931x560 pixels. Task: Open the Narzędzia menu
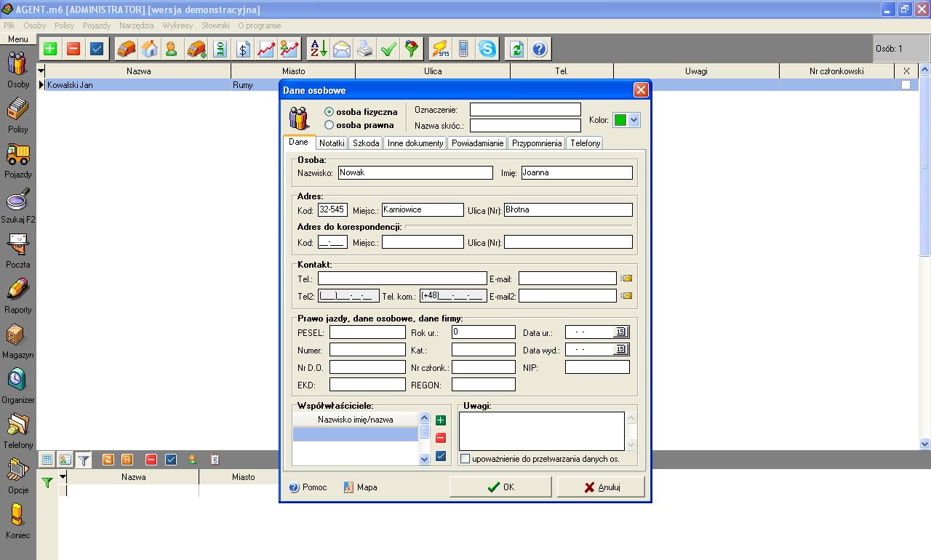tap(137, 25)
